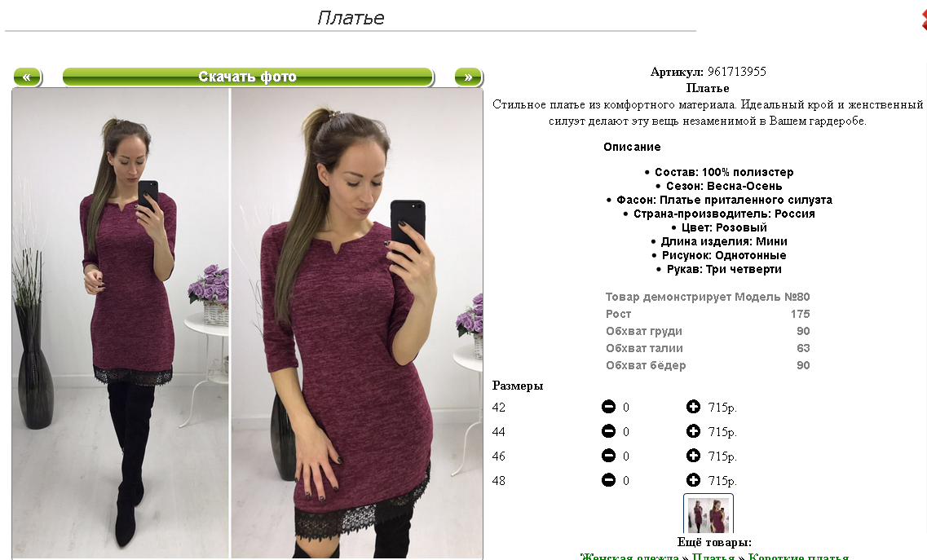Increase quantity for size 42

[694, 407]
